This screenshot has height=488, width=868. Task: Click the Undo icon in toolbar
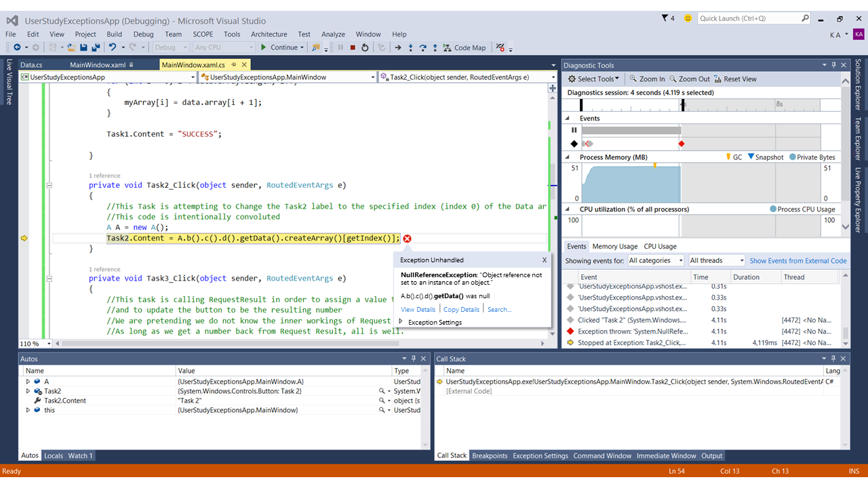[x=113, y=47]
